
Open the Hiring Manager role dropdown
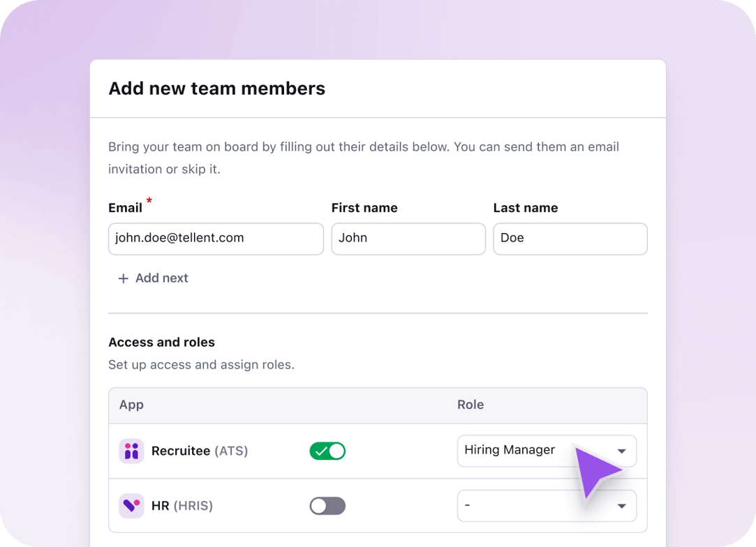click(547, 451)
